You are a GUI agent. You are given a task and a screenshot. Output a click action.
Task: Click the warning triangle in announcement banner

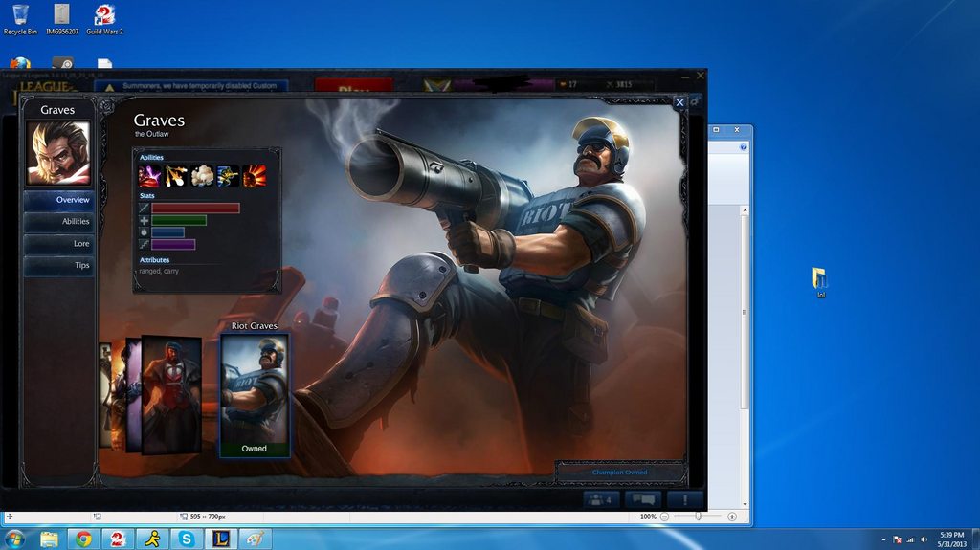(109, 87)
